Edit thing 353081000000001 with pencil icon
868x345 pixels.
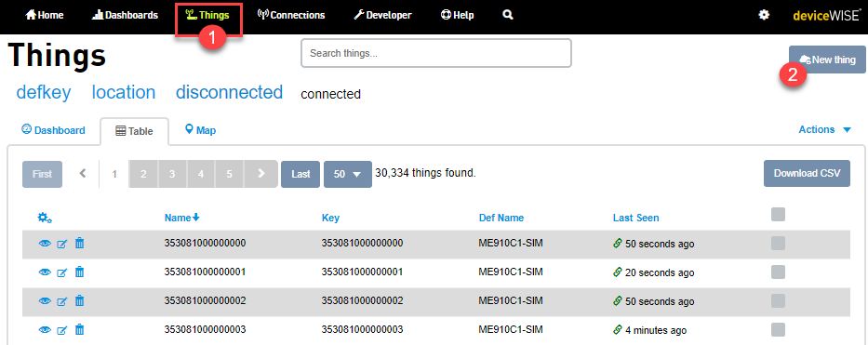pyautogui.click(x=62, y=272)
